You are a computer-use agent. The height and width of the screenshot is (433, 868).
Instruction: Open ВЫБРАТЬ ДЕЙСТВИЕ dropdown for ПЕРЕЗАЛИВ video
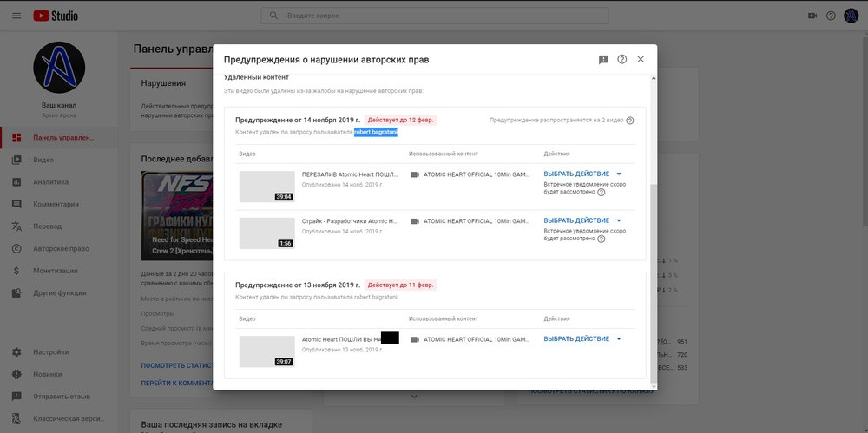coord(582,174)
